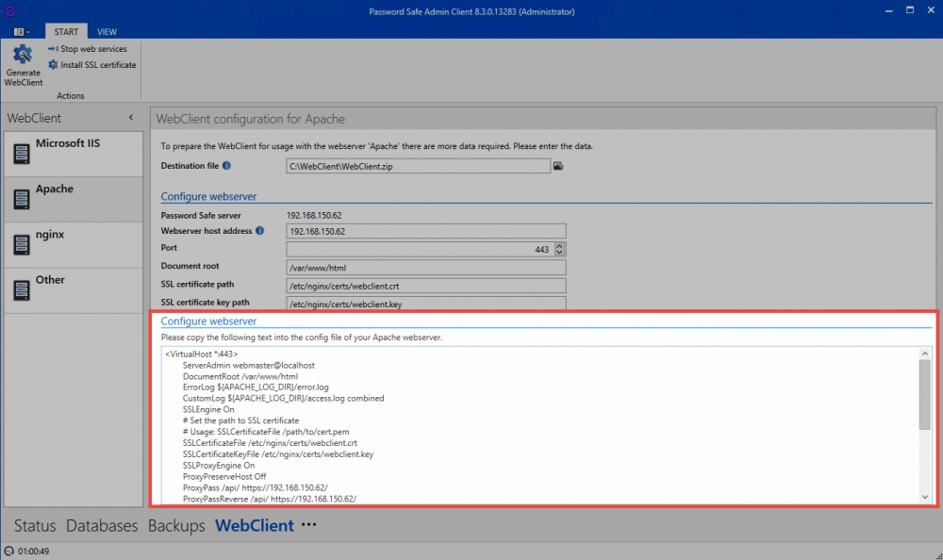Click the Port number field
The image size is (943, 560).
[420, 249]
